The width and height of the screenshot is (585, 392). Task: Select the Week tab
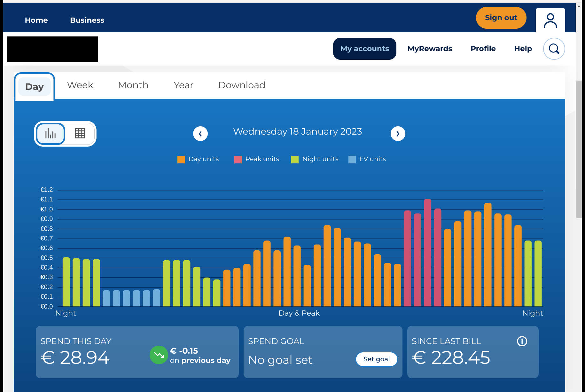tap(80, 85)
